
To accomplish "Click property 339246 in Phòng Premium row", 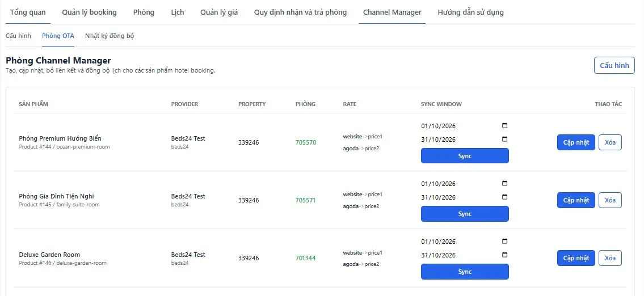I will pyautogui.click(x=249, y=142).
